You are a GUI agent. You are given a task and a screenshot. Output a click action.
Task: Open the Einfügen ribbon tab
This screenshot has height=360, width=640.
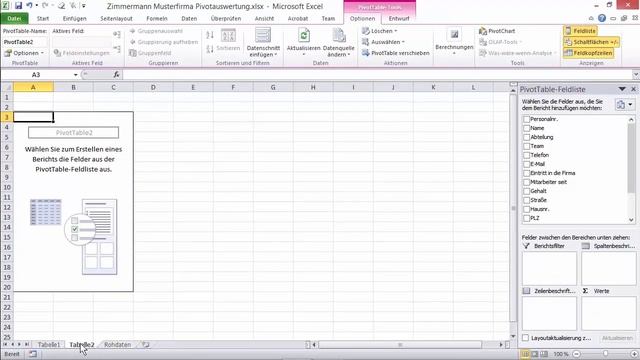tap(75, 18)
